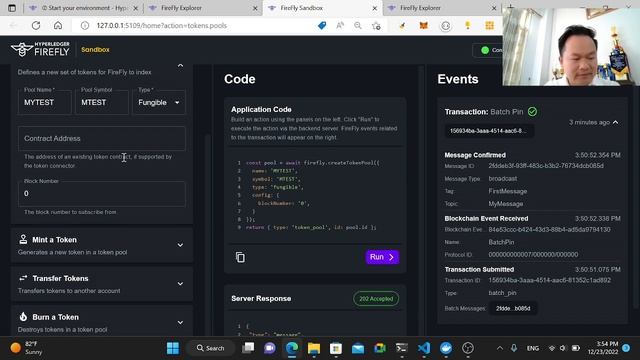Click the Topic value MyMessage
Viewport: 640px width, 360px height.
coord(505,204)
